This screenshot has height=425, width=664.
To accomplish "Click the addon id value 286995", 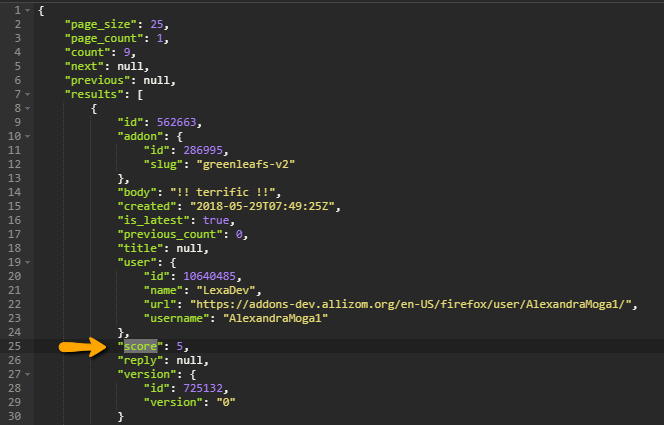I will [x=203, y=150].
